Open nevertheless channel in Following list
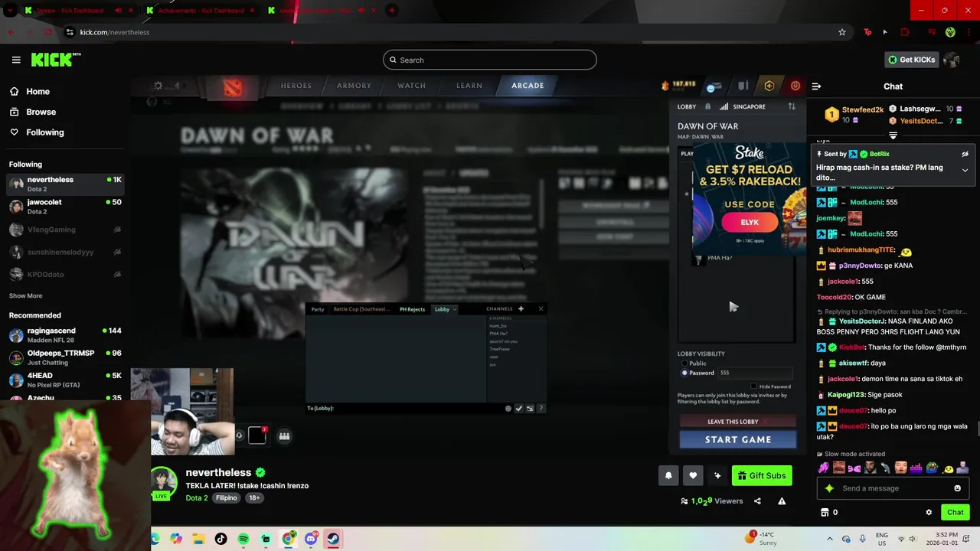 tap(65, 184)
